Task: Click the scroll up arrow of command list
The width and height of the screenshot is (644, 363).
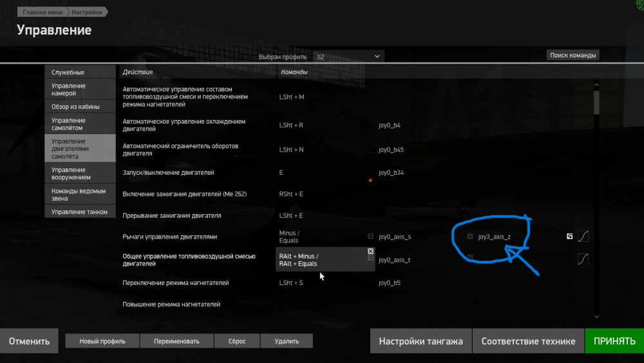Action: click(596, 84)
